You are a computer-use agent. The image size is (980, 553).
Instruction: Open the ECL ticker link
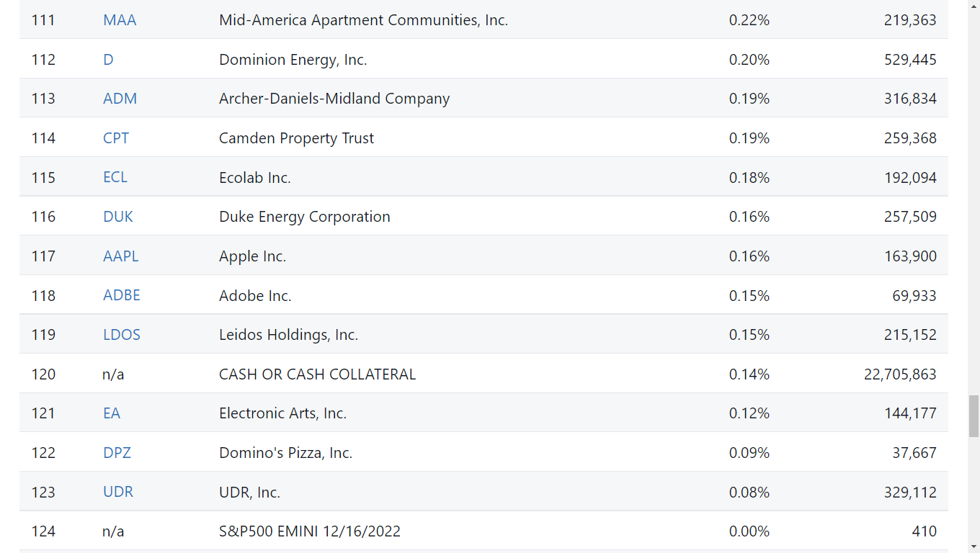(115, 177)
